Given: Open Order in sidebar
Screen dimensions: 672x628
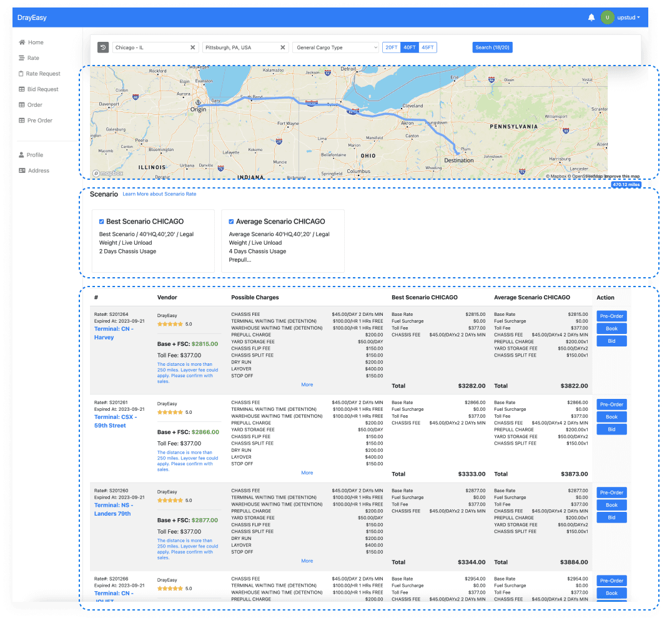Looking at the screenshot, I should (x=35, y=105).
